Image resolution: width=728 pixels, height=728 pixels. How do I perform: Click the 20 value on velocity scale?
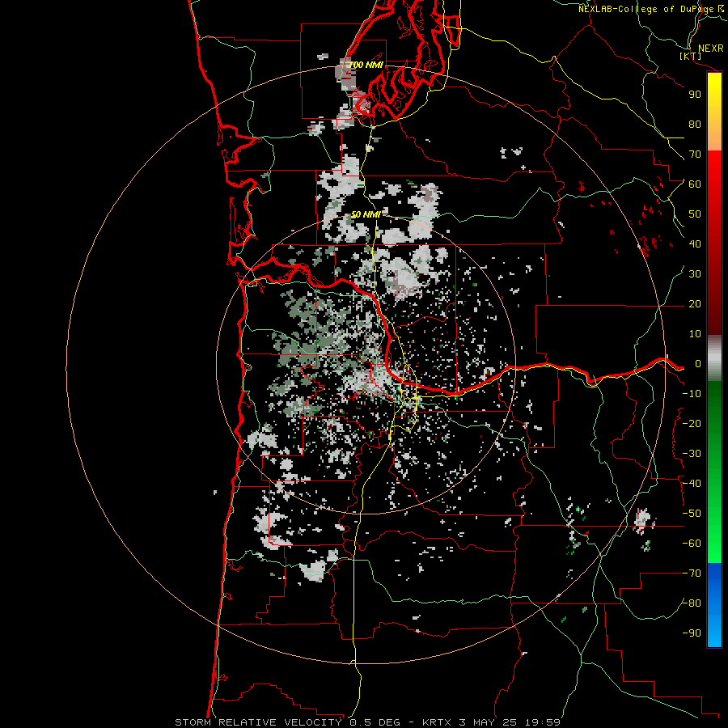coord(695,304)
